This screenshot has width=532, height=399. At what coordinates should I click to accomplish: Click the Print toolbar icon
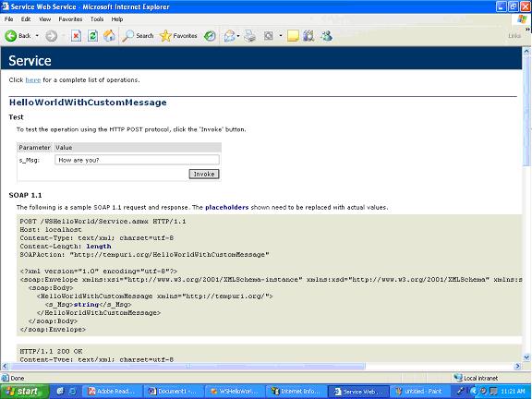coord(250,36)
